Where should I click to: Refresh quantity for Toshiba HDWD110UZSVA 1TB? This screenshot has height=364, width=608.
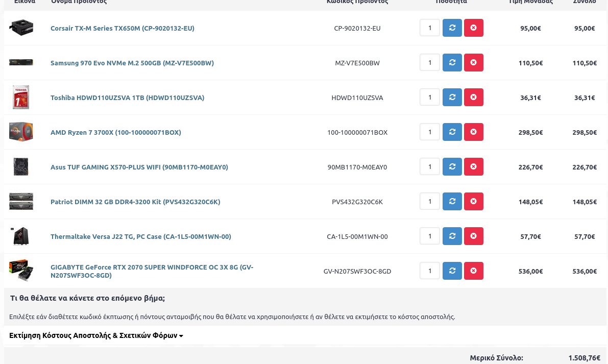pos(452,98)
